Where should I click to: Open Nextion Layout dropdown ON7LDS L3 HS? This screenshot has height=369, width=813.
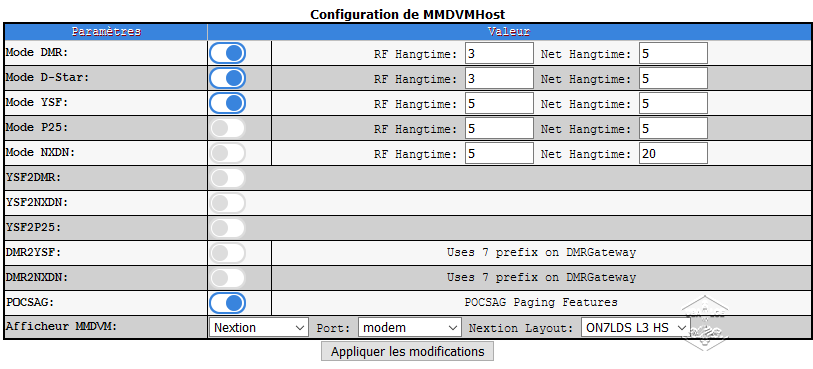coord(636,328)
